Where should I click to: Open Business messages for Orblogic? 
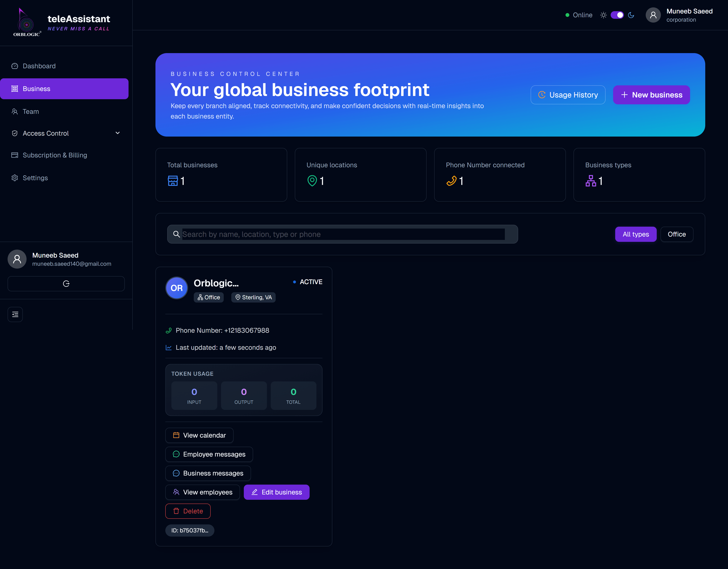click(208, 473)
